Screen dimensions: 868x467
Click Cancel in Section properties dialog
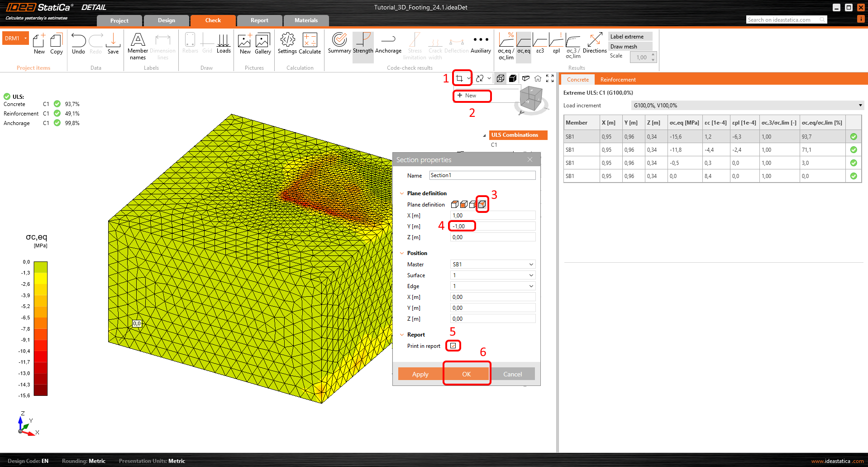pos(512,374)
